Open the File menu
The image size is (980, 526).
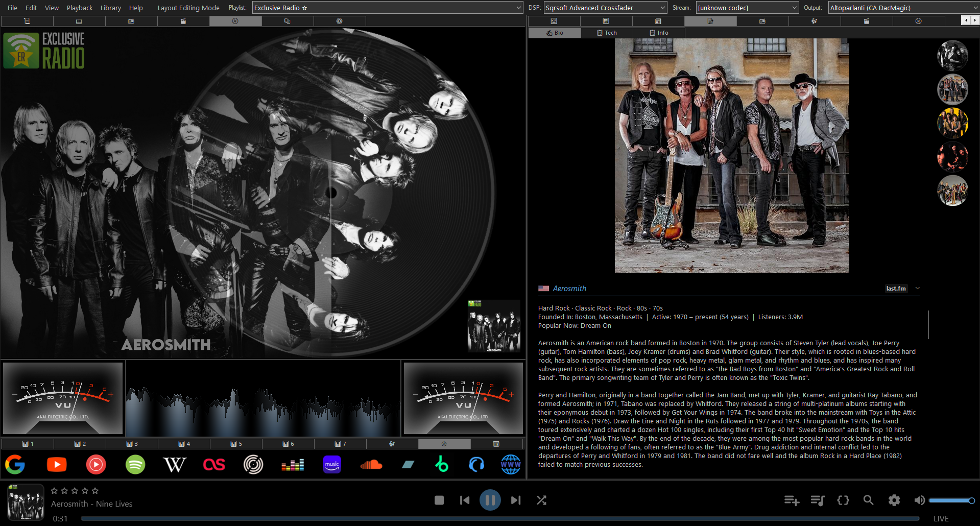[12, 8]
